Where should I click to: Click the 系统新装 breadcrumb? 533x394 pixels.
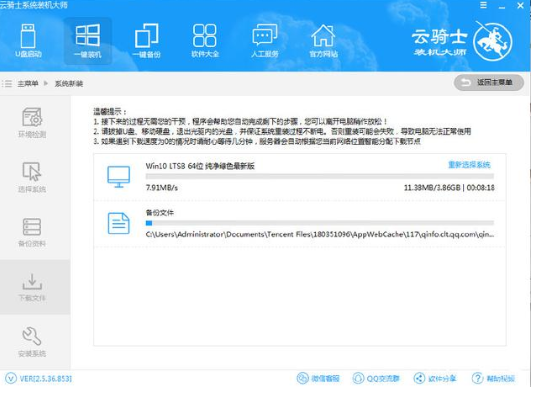click(x=69, y=84)
